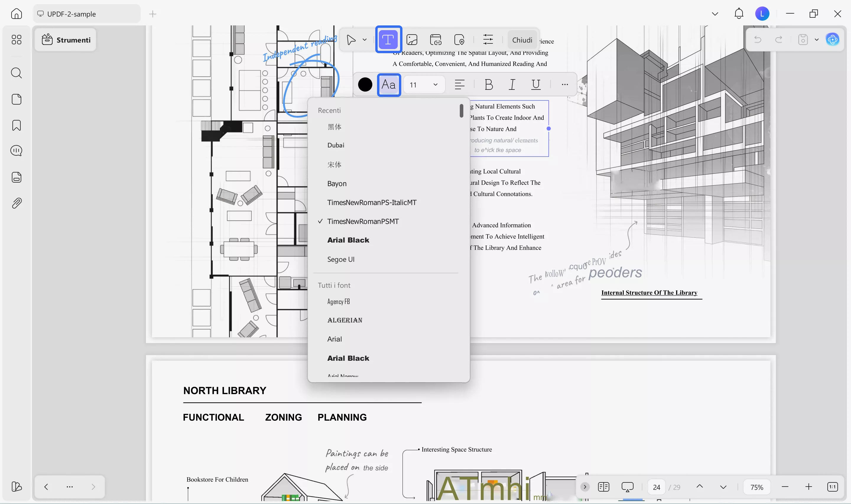Switch to two-page view using the book icon
The height and width of the screenshot is (504, 851).
603,487
